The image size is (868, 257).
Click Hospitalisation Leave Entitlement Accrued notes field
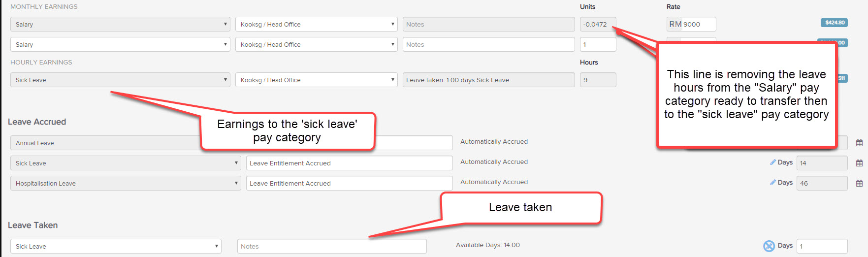(x=349, y=183)
